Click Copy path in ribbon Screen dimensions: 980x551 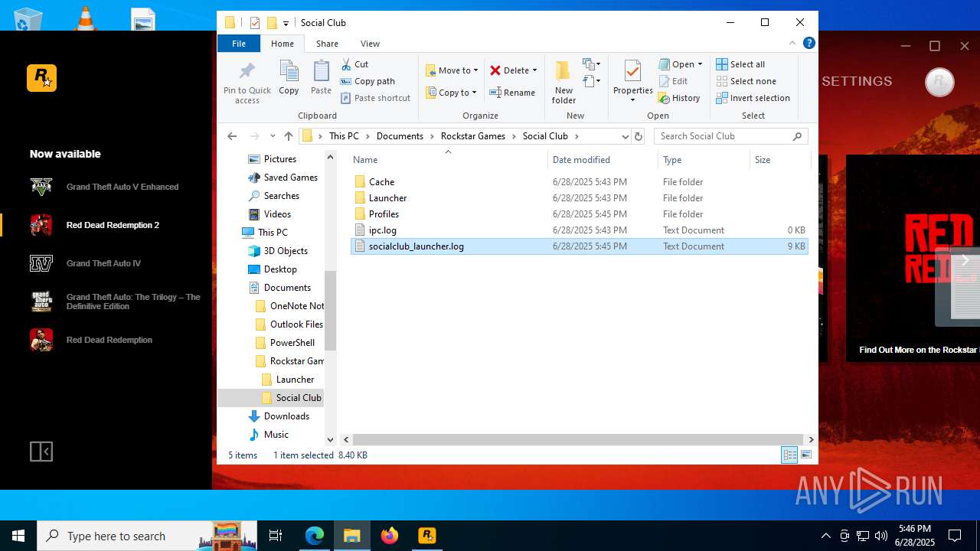point(367,81)
